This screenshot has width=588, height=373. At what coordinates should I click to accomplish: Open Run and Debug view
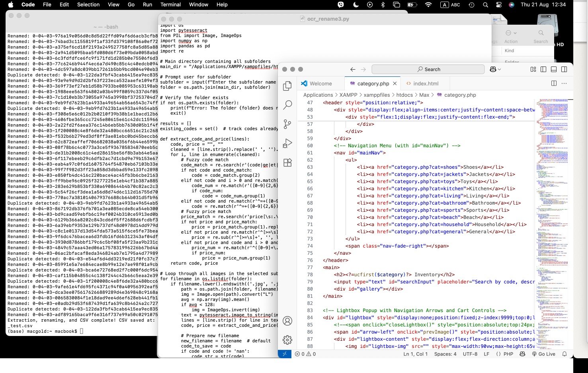coord(287,143)
